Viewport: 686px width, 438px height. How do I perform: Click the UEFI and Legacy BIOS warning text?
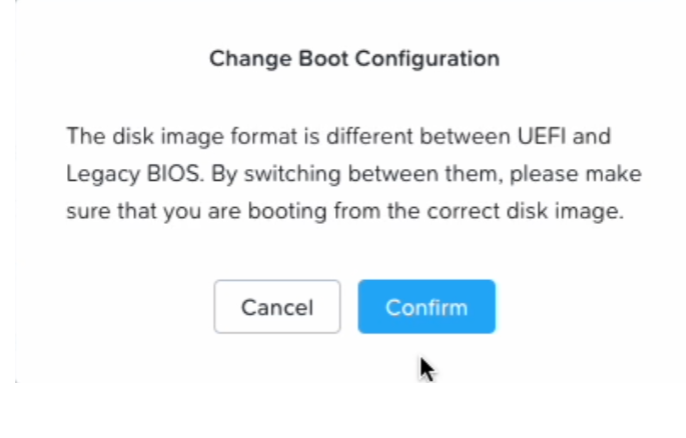353,175
